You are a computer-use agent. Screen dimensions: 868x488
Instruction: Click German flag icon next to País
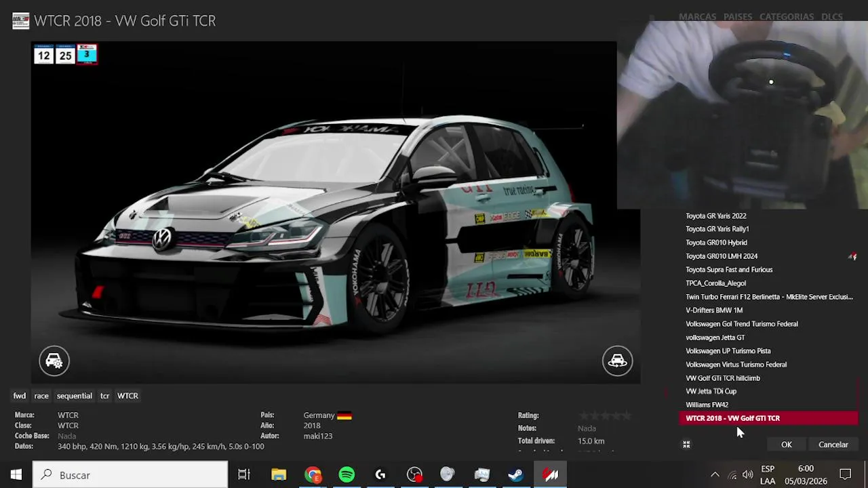[x=344, y=415]
